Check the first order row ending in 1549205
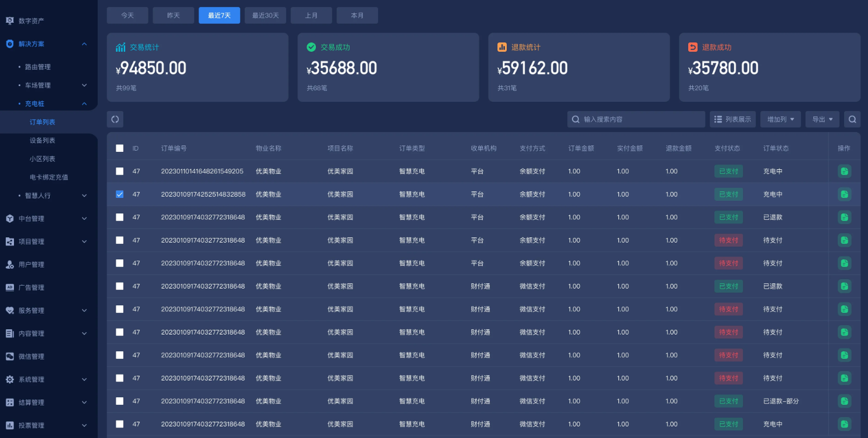 click(120, 171)
